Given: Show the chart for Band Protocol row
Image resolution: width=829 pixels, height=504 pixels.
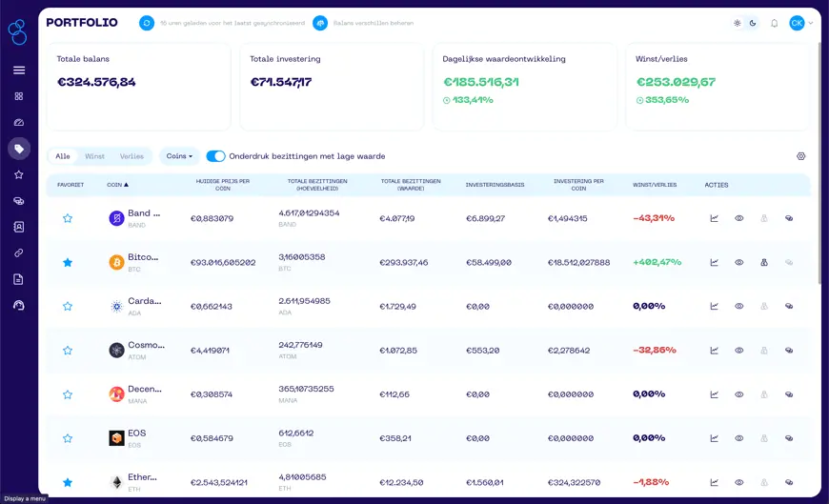Looking at the screenshot, I should point(714,218).
